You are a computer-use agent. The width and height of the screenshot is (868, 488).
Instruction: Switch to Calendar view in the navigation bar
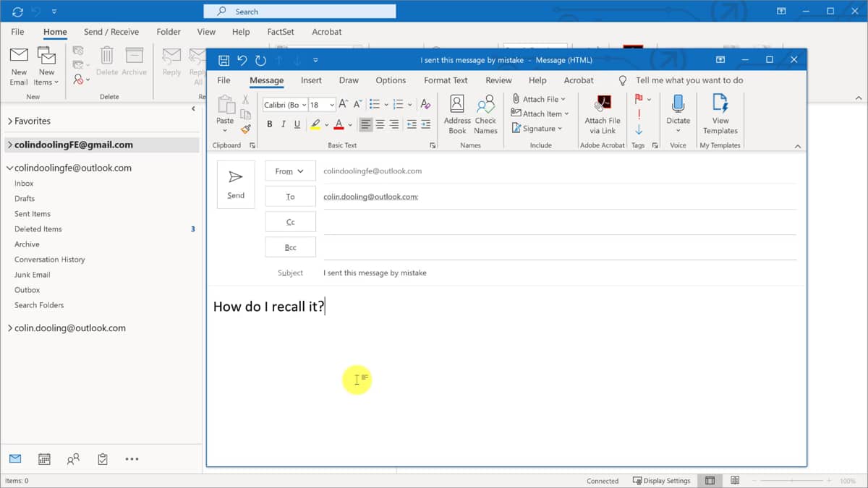pos(44,458)
